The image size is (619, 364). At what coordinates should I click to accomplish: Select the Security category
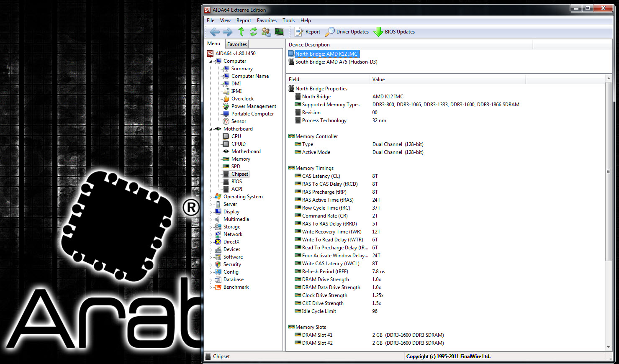coord(232,264)
